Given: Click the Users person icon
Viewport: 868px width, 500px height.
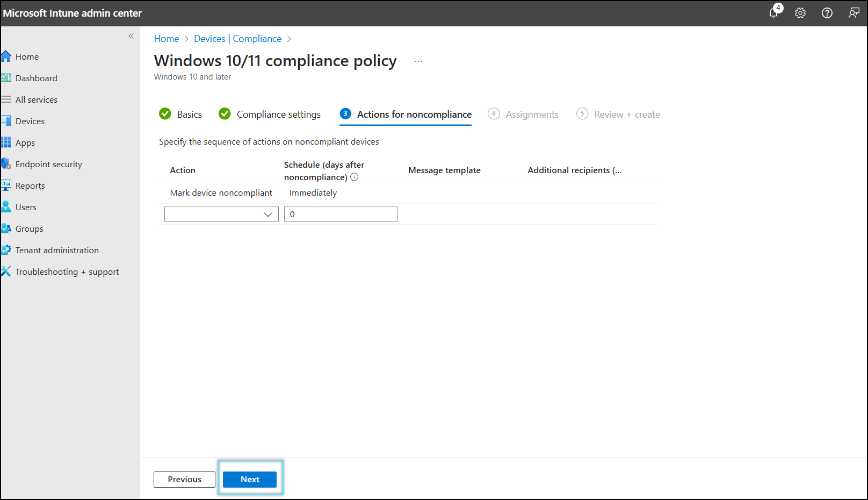Looking at the screenshot, I should (6, 207).
